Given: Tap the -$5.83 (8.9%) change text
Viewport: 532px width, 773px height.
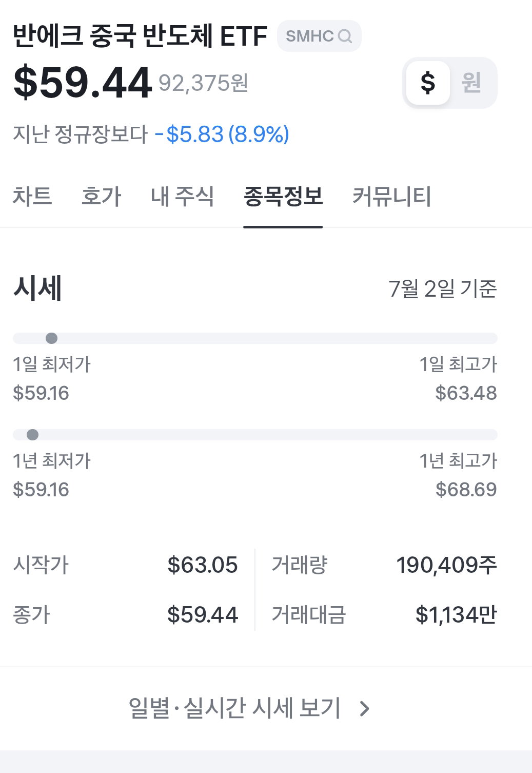Looking at the screenshot, I should [222, 134].
